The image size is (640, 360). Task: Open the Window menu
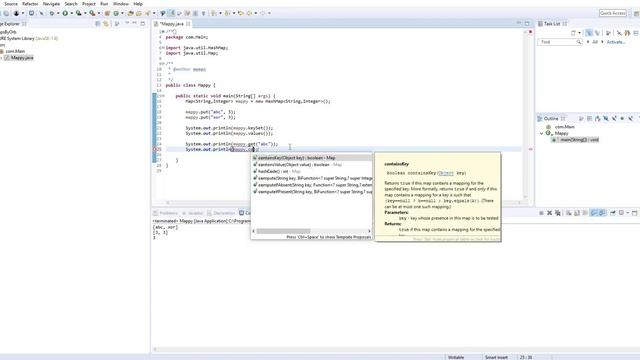[120, 4]
